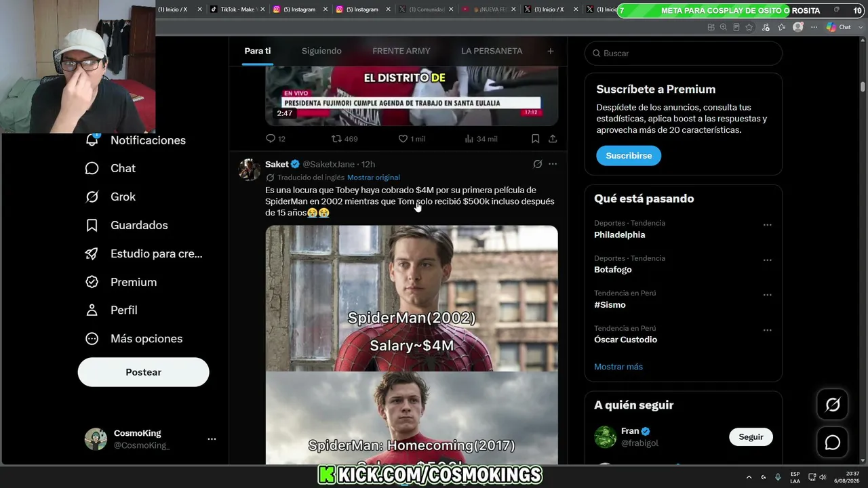Open the Copilot Chat button in browser toolbar

point(839,27)
